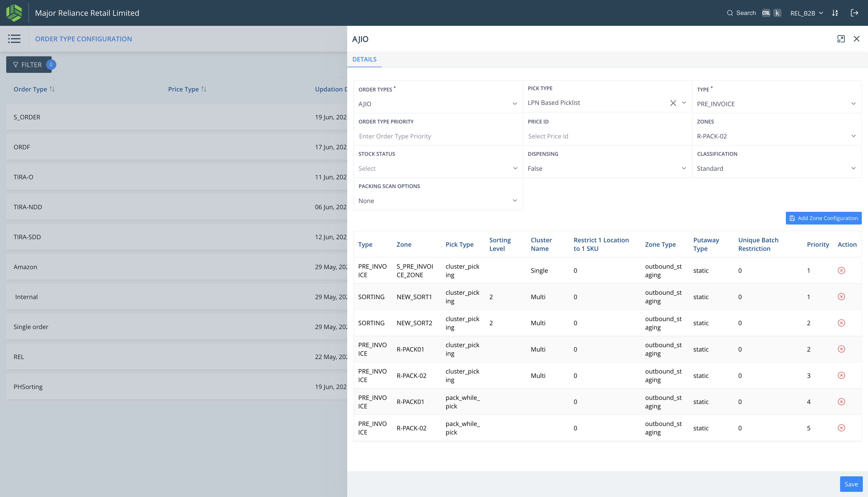Delete the NEW_SORT1 row
The image size is (868, 497).
click(841, 297)
